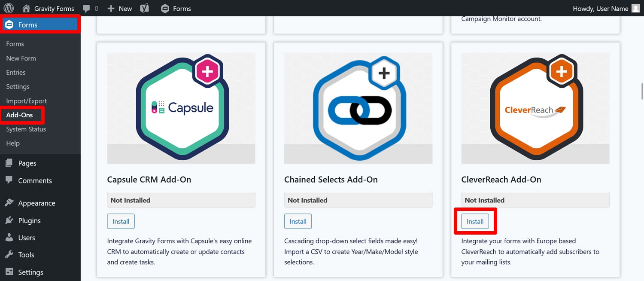Open the Forms submenu item
The image size is (644, 281).
click(15, 44)
